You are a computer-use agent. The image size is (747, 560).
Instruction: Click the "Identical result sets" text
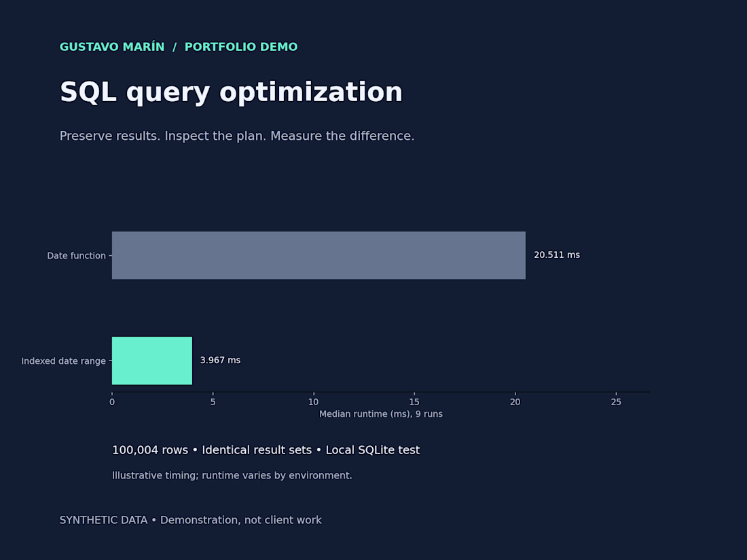click(x=257, y=450)
